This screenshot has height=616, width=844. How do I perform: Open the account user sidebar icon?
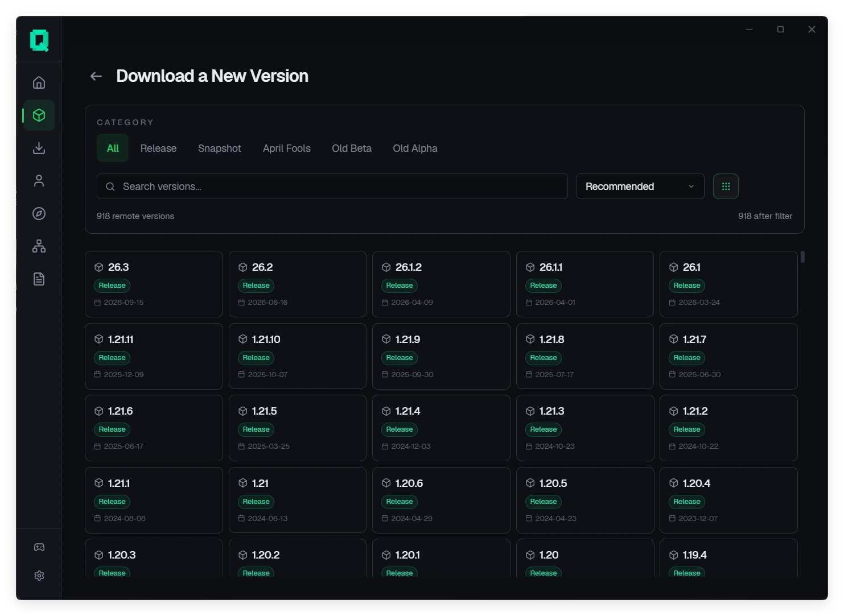coord(39,181)
